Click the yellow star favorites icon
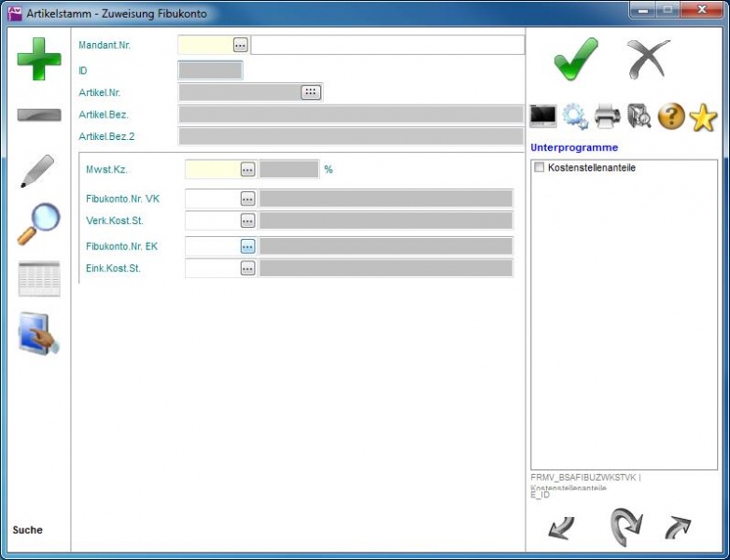 point(702,117)
